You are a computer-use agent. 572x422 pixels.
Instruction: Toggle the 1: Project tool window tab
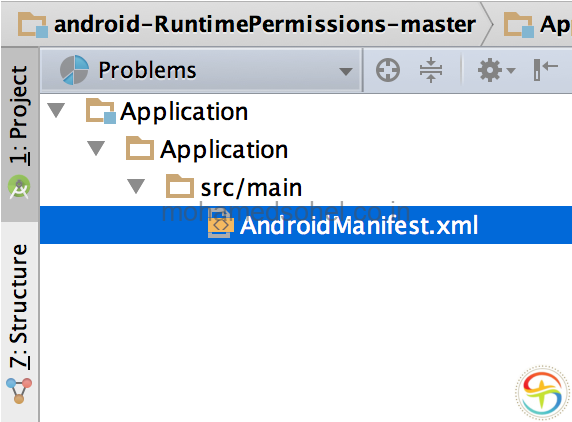tap(19, 134)
